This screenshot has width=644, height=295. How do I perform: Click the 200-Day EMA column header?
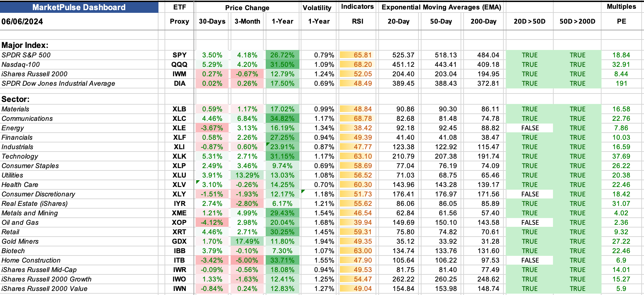[484, 22]
